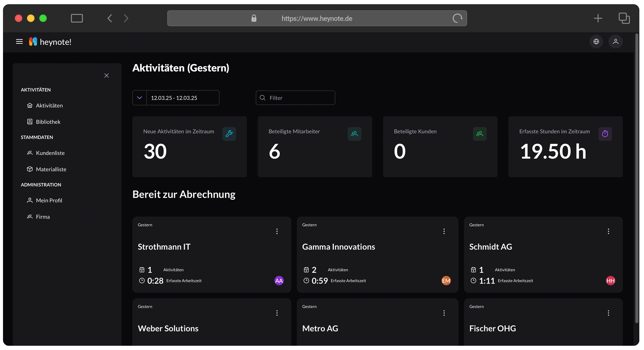
Task: Toggle the browser sidebar button
Action: (x=77, y=18)
